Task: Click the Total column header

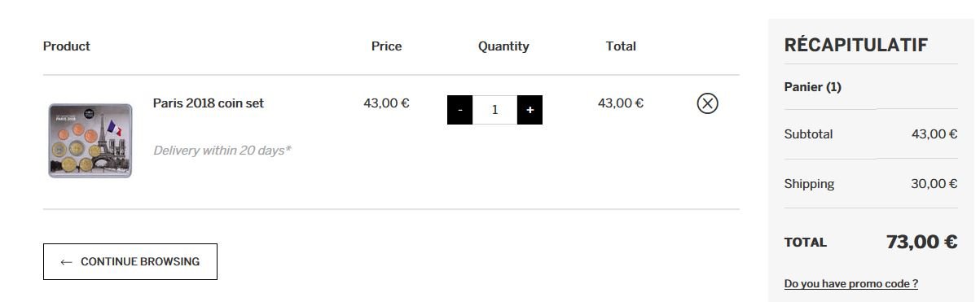Action: click(621, 46)
